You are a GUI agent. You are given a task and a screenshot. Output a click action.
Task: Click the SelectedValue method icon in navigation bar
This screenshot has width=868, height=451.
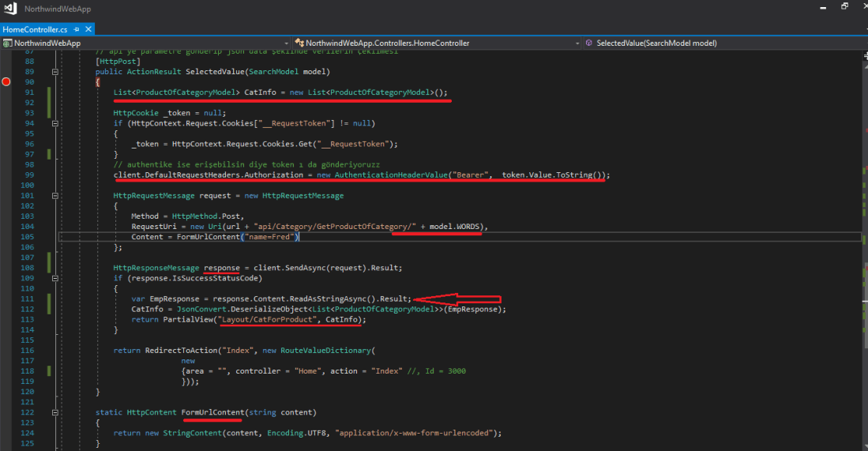point(589,43)
